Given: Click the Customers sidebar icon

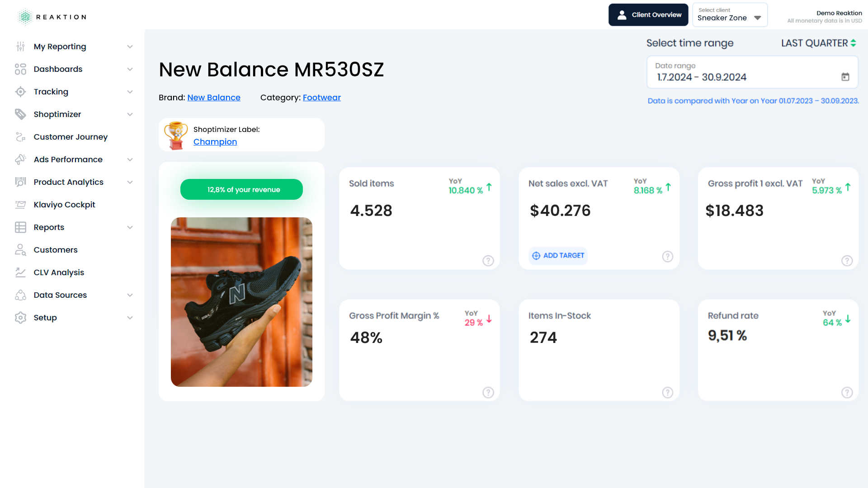Looking at the screenshot, I should click(x=20, y=250).
